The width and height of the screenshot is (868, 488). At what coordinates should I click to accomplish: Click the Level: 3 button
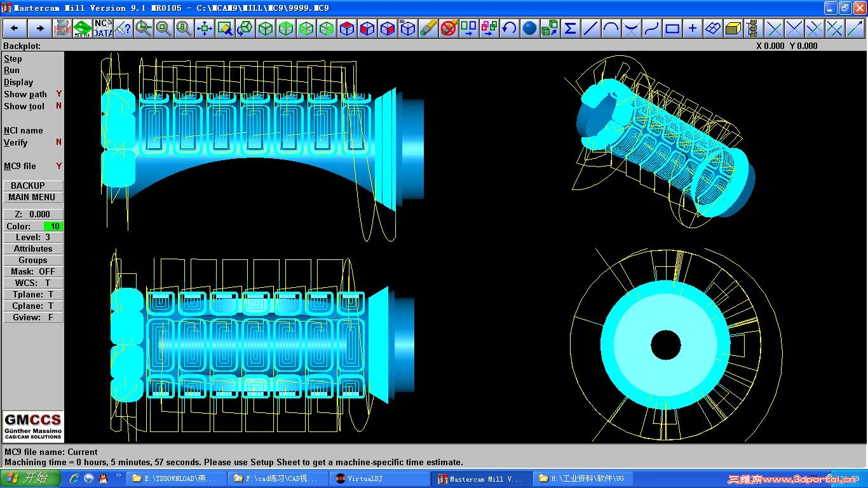[33, 237]
